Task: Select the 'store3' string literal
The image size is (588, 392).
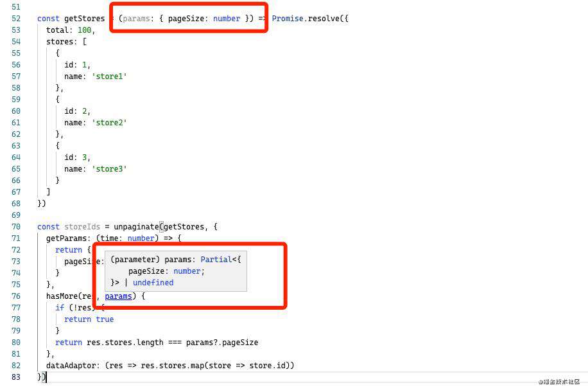Action: (x=110, y=169)
